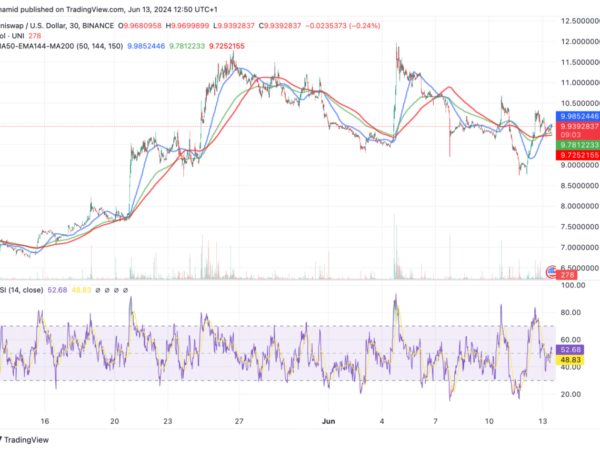Click the 12.0000000 price axis label
The image size is (600, 450).
point(580,41)
